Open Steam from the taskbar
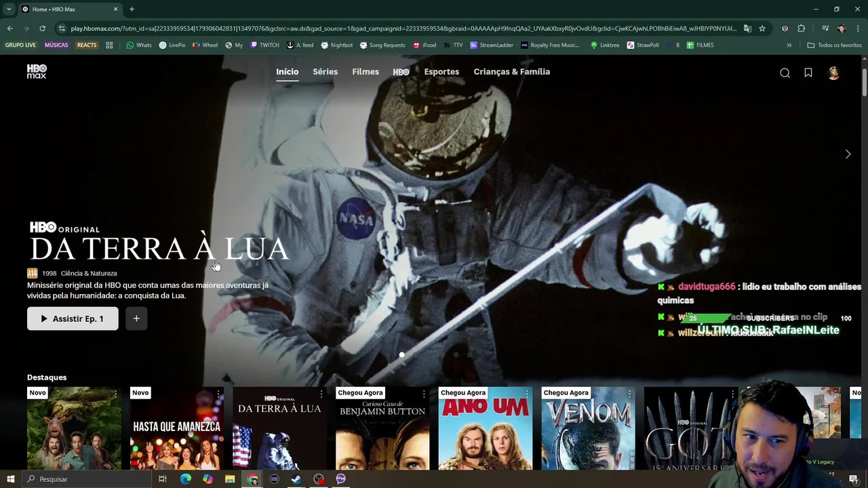This screenshot has height=488, width=868. 296,479
